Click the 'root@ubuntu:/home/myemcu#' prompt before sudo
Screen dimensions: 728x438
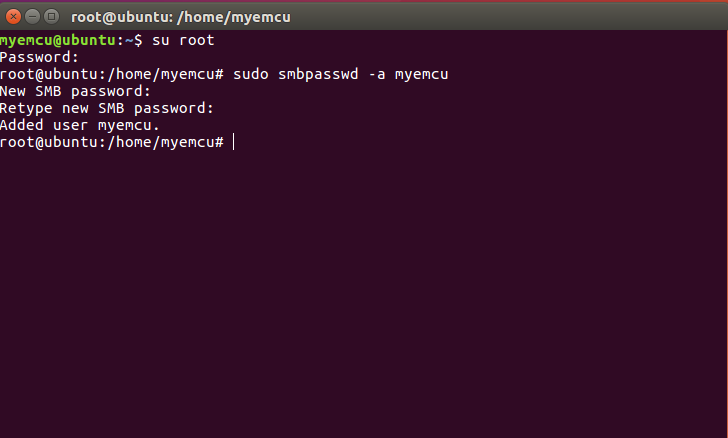click(112, 74)
